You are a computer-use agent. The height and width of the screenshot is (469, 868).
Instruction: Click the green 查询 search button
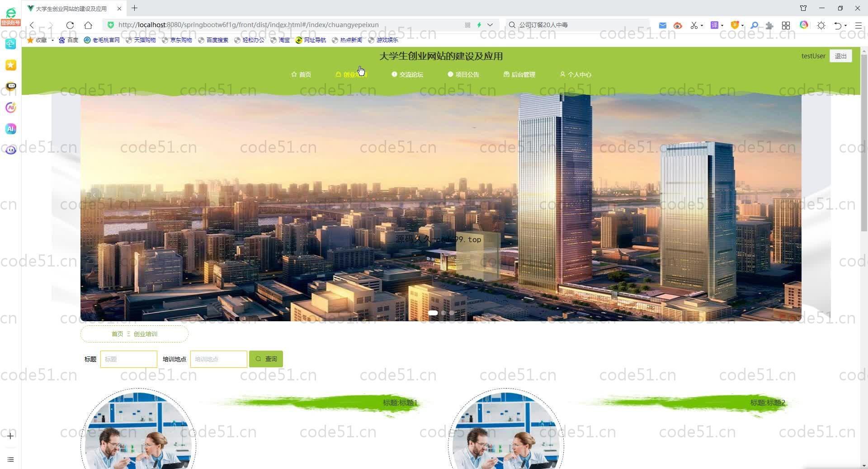coord(266,359)
